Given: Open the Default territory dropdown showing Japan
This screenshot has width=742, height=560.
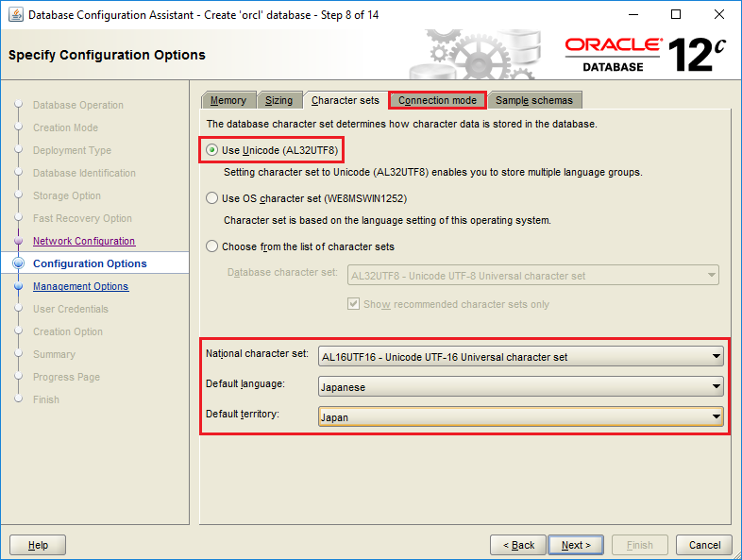Looking at the screenshot, I should [x=520, y=417].
